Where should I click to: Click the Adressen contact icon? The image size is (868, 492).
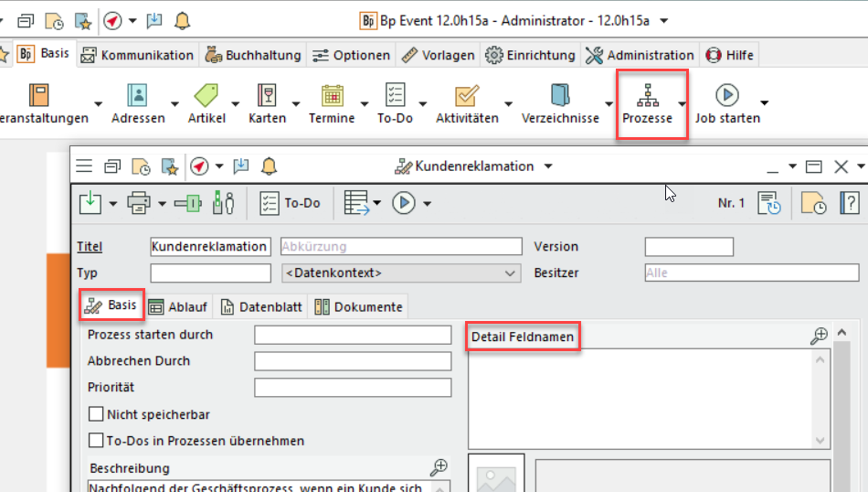pos(137,95)
